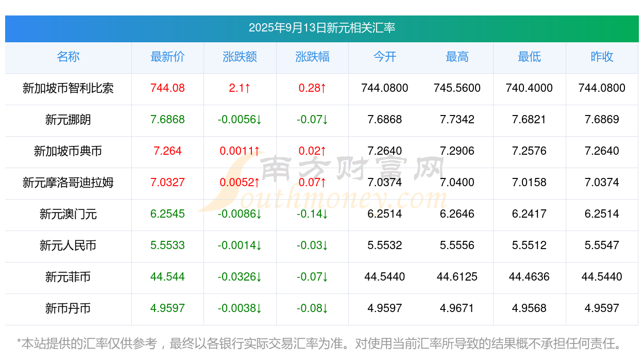Screen dimensions: 644x360
Task: Select change percent 0.02↑
Action: (312, 151)
